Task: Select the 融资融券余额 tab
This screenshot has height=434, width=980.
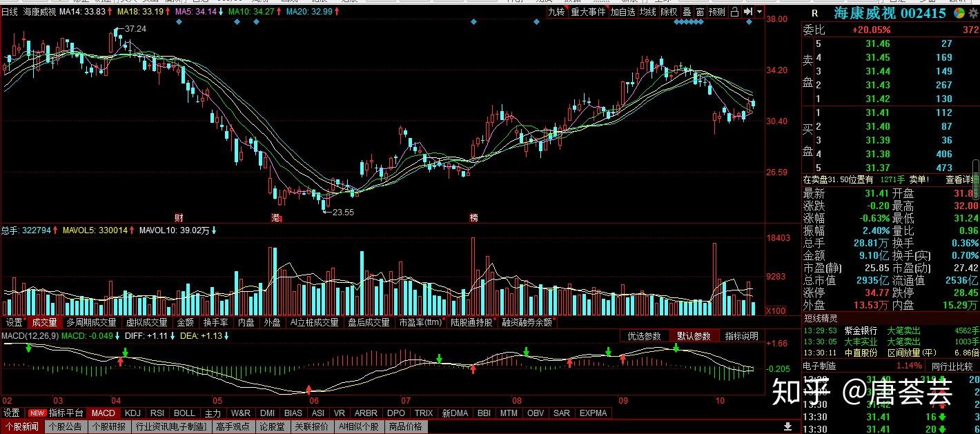Action: click(527, 322)
